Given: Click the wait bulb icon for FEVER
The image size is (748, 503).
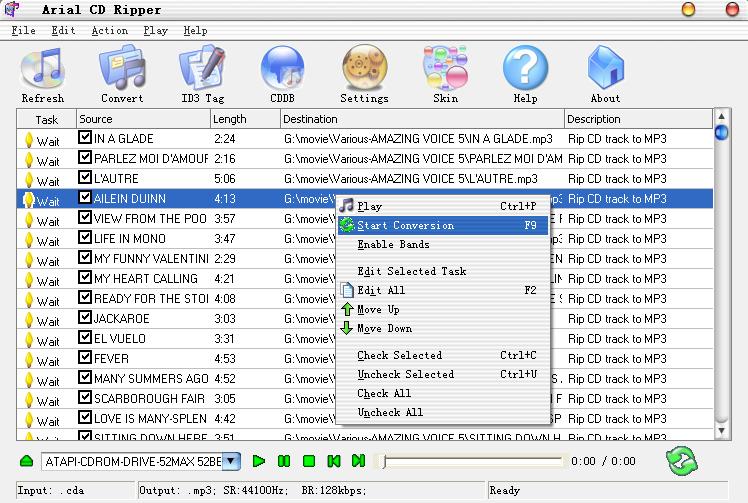Looking at the screenshot, I should pos(29,360).
